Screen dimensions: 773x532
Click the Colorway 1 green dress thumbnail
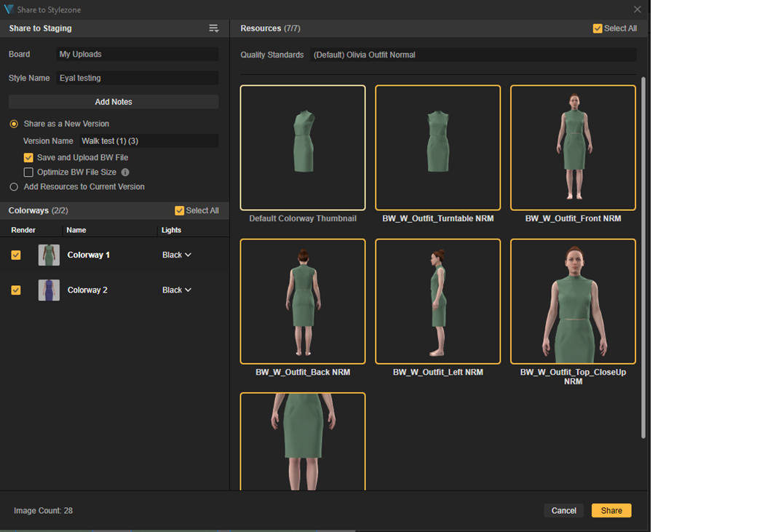49,255
